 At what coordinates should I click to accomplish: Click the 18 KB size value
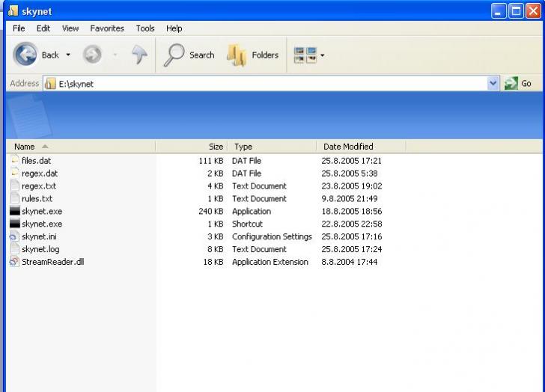pos(213,262)
